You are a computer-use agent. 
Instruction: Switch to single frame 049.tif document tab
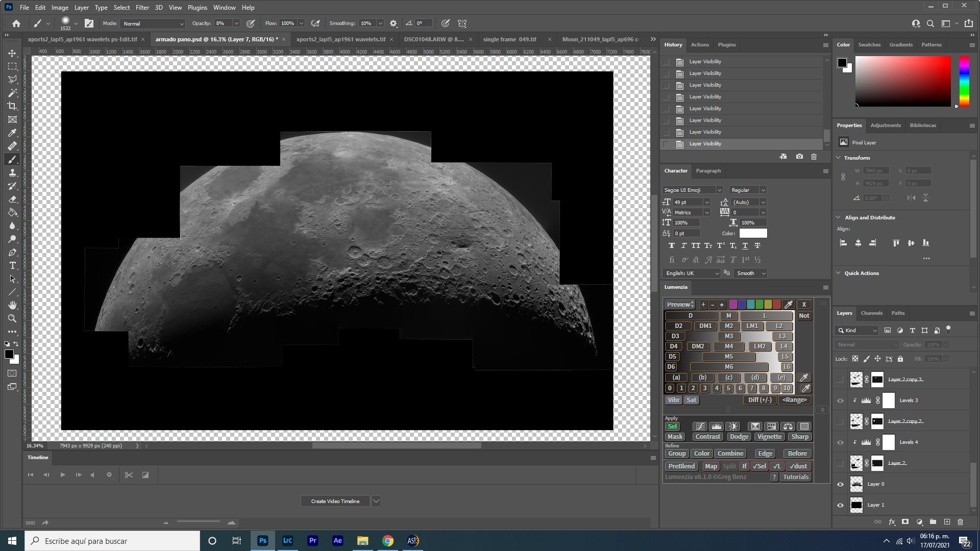pos(509,39)
